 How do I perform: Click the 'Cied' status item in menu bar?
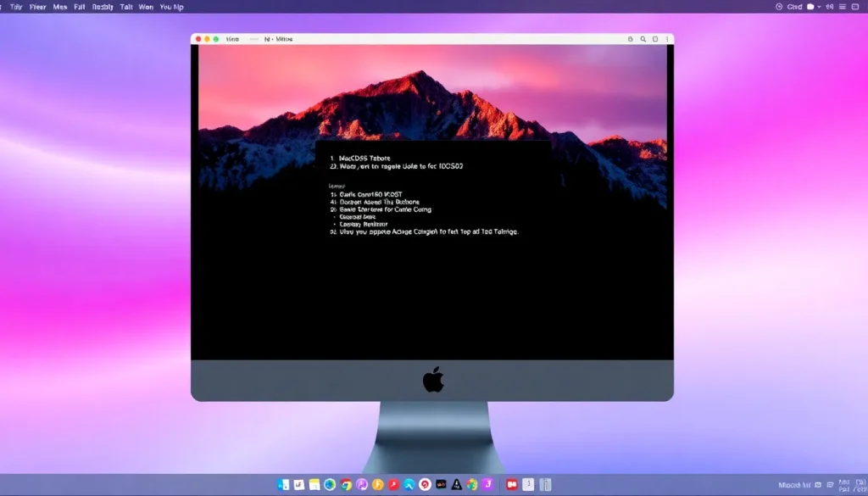[x=794, y=7]
